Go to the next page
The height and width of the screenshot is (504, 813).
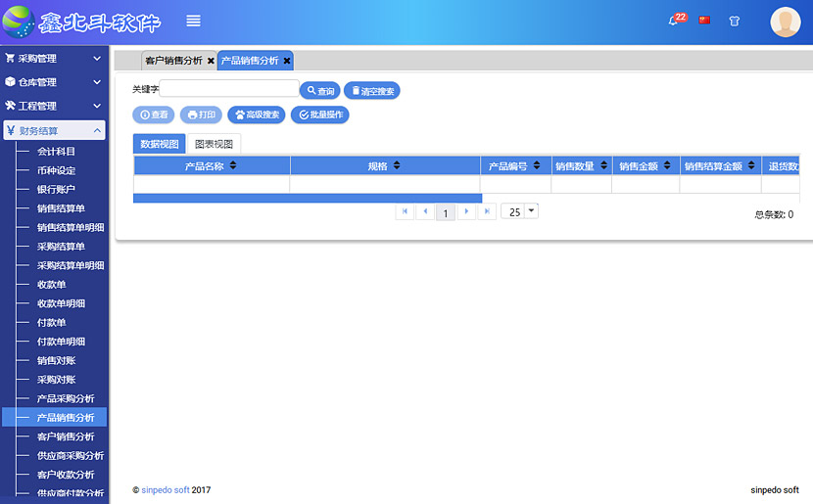[x=466, y=211]
